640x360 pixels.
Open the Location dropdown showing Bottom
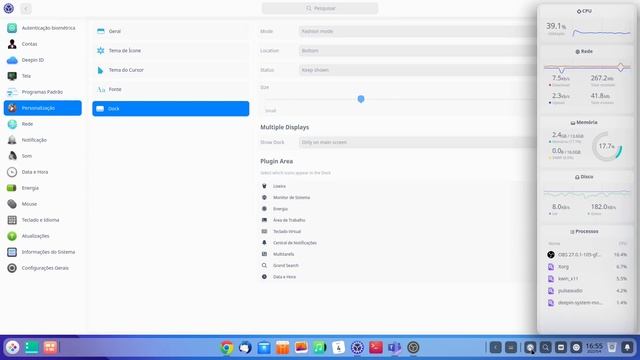(417, 51)
